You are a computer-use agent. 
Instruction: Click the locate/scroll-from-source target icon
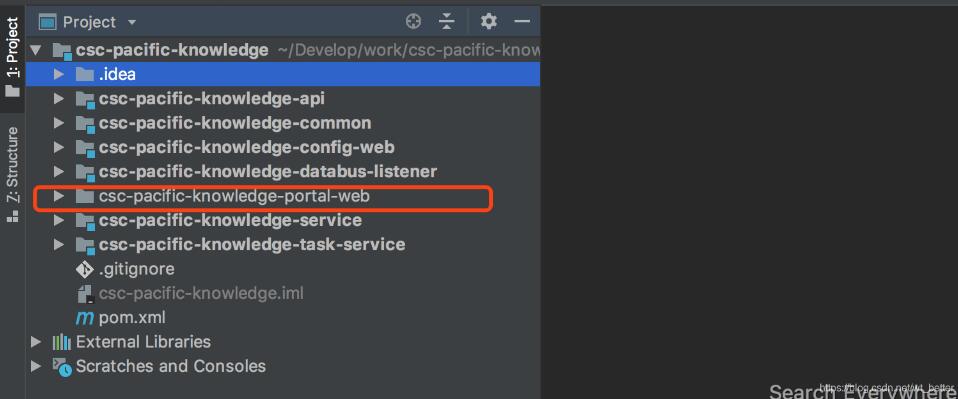[414, 22]
